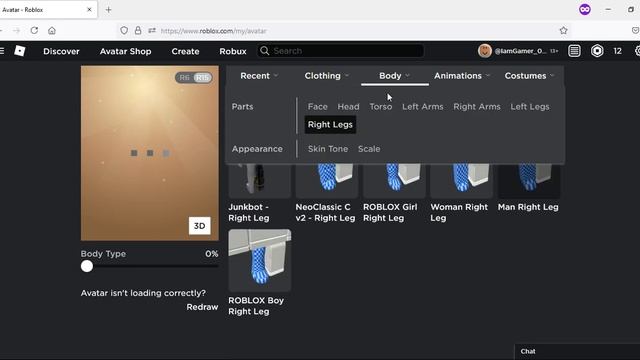Click Redraw to reload the avatar
Viewport: 640px width, 360px height.
202,307
